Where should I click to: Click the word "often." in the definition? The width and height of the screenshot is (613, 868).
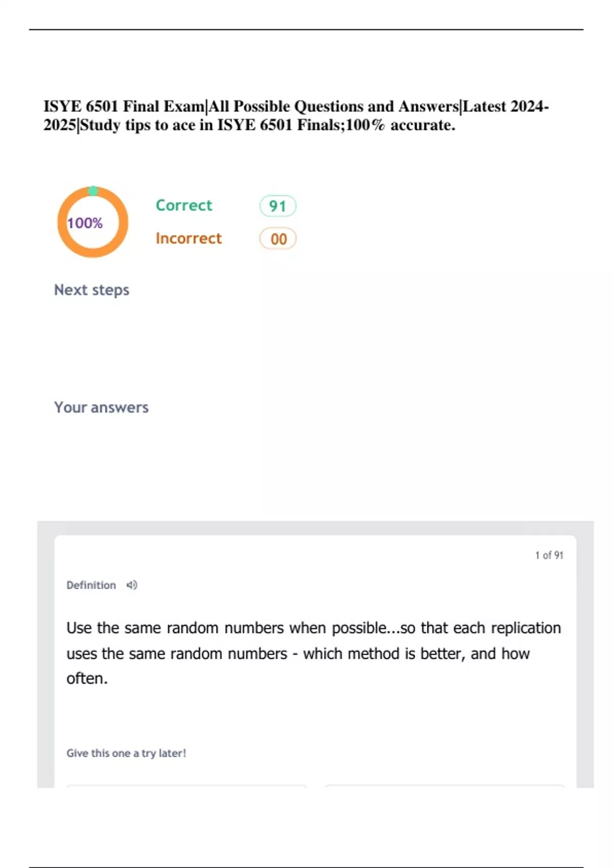tap(87, 679)
